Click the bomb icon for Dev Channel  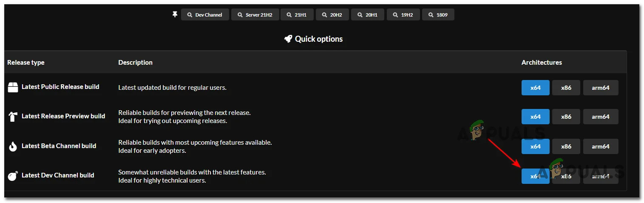(13, 175)
